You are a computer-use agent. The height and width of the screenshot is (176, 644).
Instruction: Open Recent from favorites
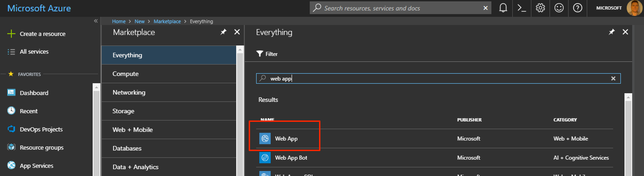29,111
